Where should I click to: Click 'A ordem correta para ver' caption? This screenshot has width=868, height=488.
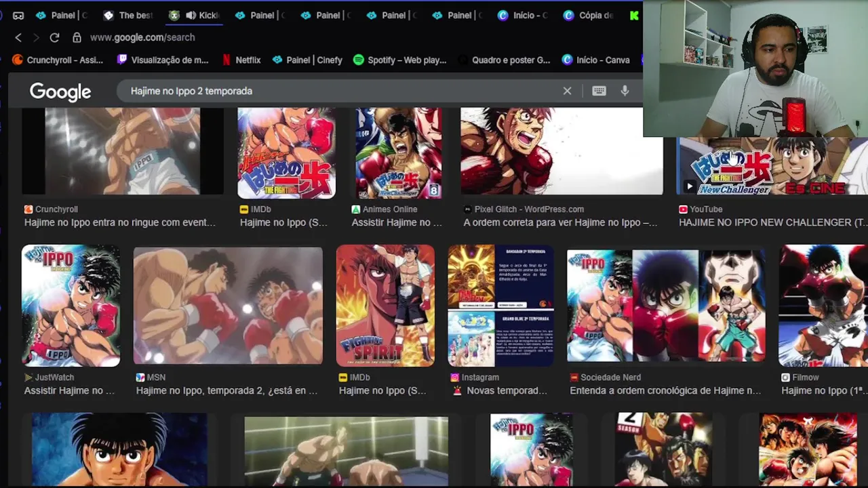(x=560, y=222)
